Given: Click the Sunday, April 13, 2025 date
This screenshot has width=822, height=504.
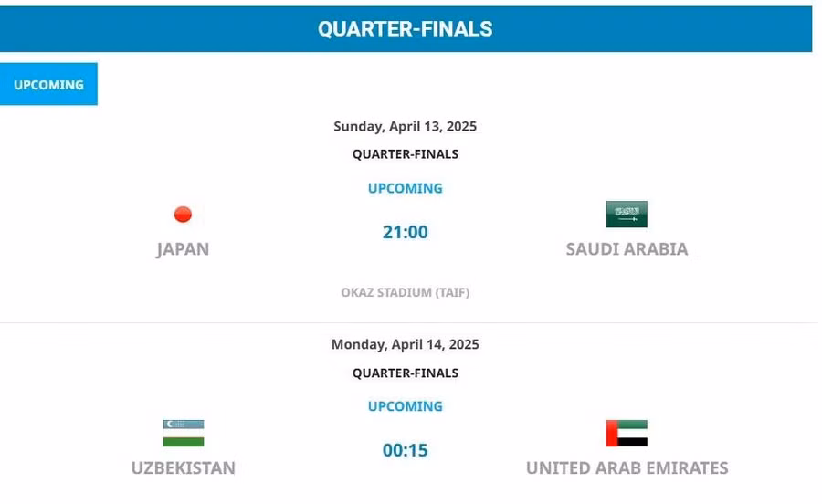Looking at the screenshot, I should point(406,127).
